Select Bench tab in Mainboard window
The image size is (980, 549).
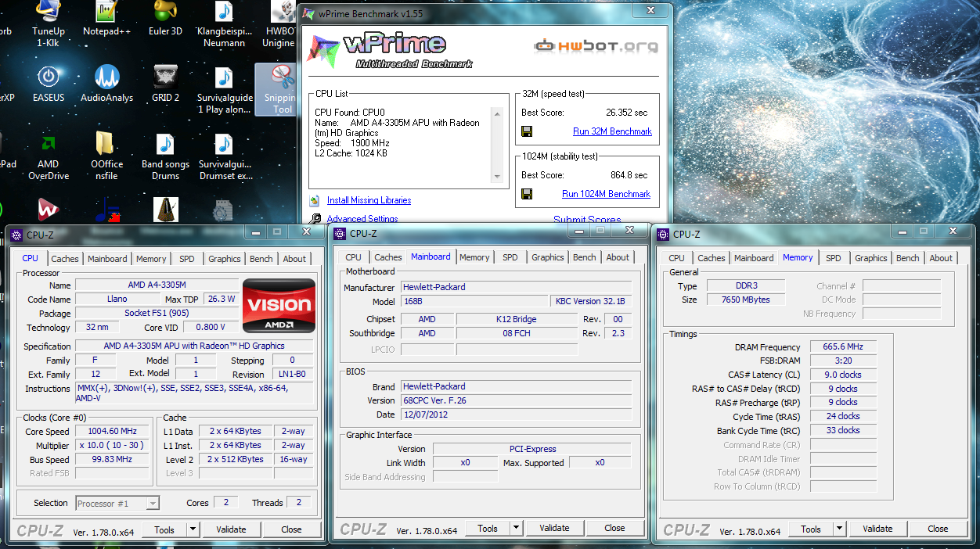tap(585, 257)
